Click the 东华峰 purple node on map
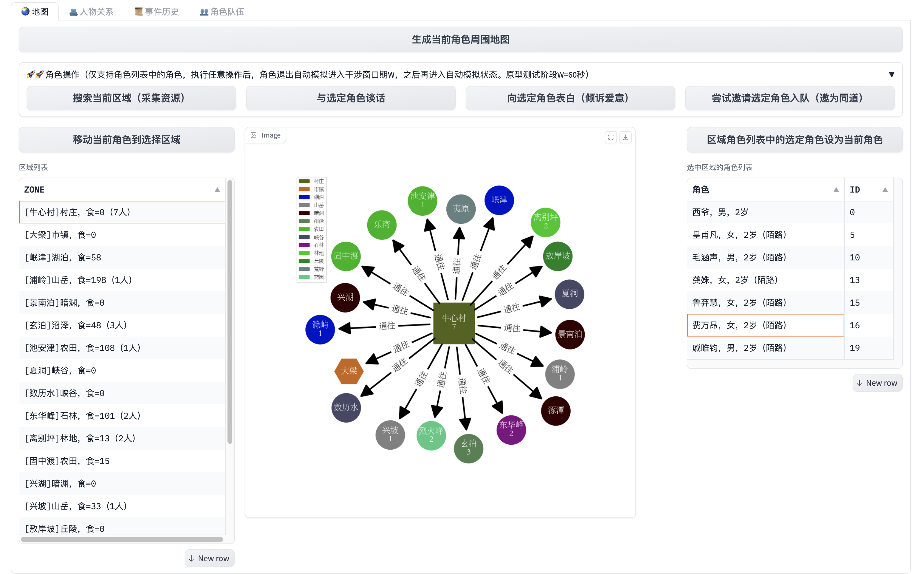 pos(511,430)
